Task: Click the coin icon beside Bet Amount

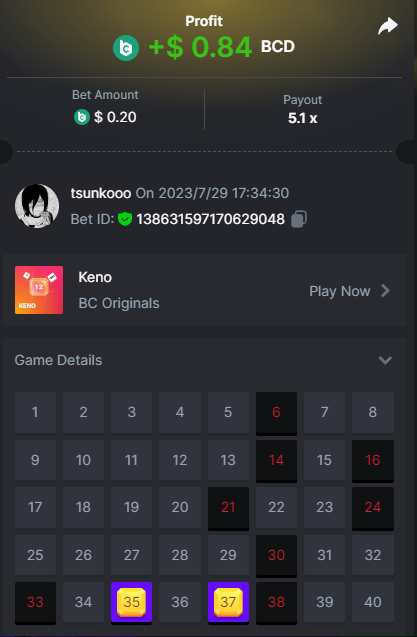Action: click(x=82, y=117)
